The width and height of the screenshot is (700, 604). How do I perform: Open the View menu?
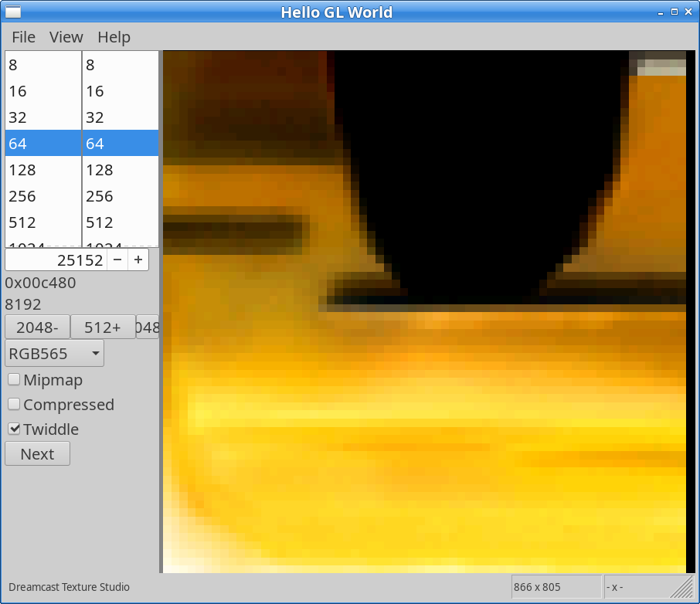[x=66, y=37]
